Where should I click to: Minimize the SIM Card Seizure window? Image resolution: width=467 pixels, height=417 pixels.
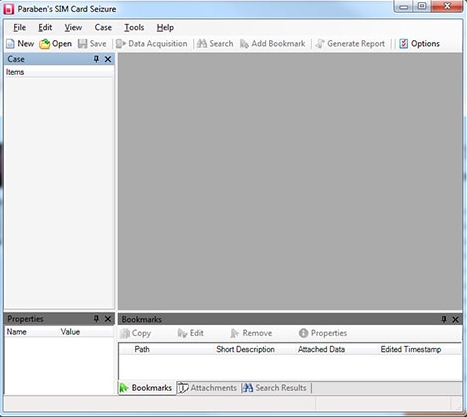pos(404,7)
